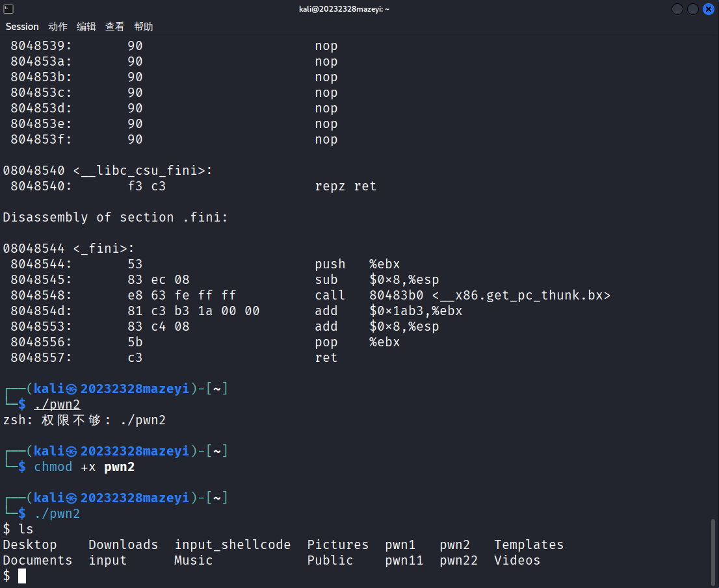Click the 'pop' instruction
The image size is (719, 588).
pyautogui.click(x=326, y=342)
